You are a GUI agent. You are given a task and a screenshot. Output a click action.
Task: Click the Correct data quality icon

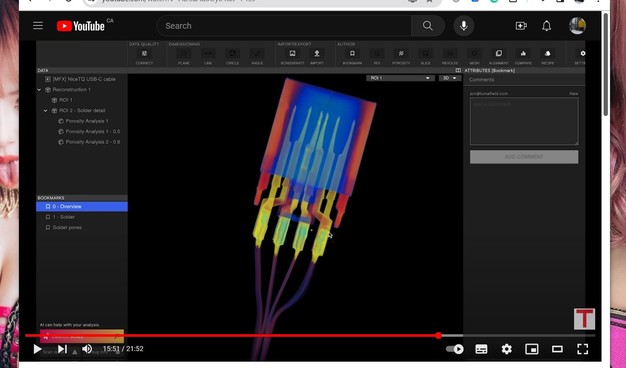144,54
